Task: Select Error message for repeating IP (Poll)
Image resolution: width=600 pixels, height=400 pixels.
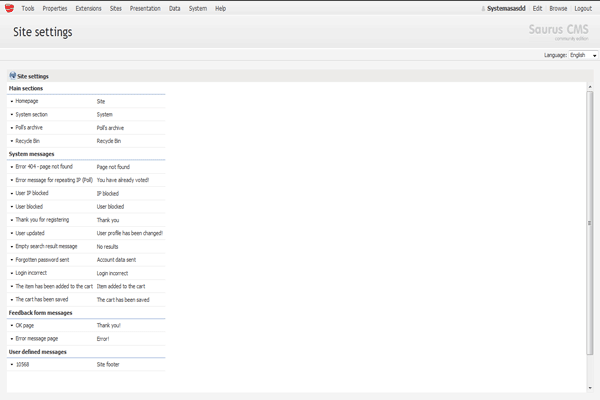Action: click(x=54, y=180)
